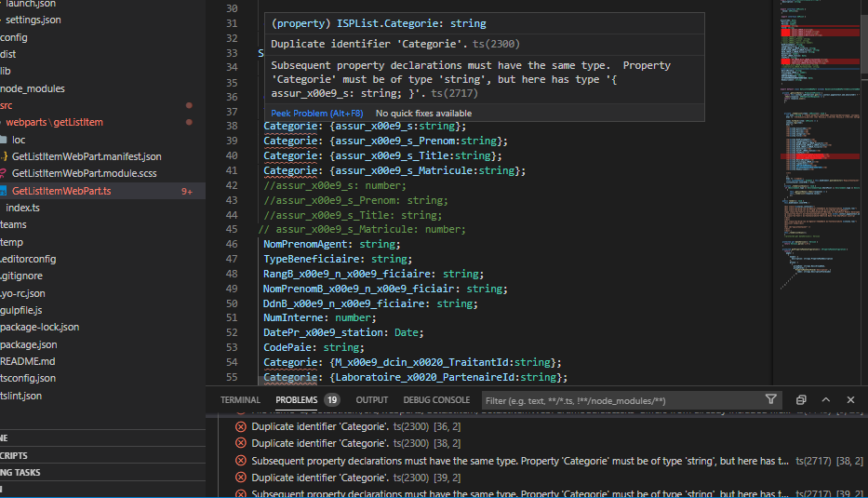Click the Peek Problem link
The image size is (868, 498).
point(317,113)
